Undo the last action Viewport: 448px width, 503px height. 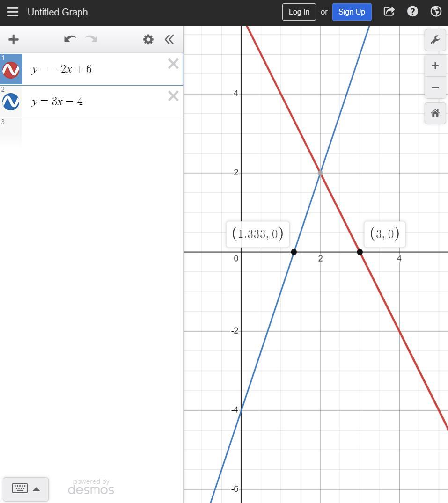pos(70,39)
